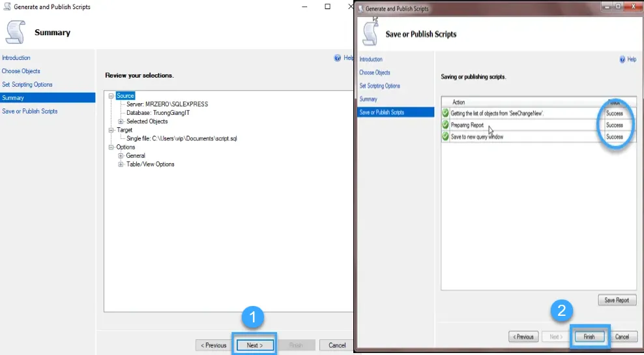The width and height of the screenshot is (644, 355).
Task: Expand the General options node
Action: click(121, 155)
